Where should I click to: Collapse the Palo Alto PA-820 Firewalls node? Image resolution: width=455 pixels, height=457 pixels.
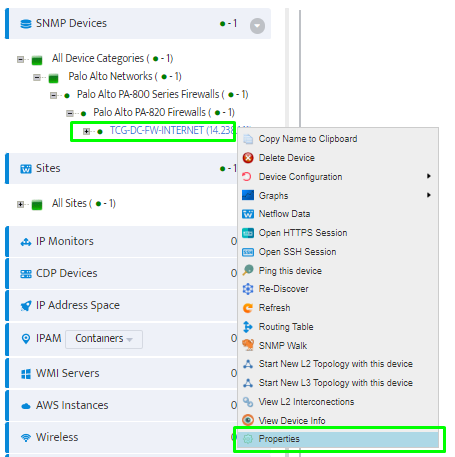pyautogui.click(x=70, y=114)
